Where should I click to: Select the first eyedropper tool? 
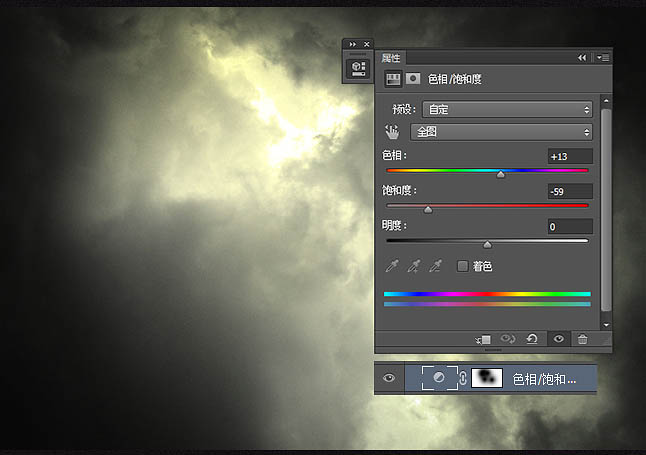coord(391,266)
